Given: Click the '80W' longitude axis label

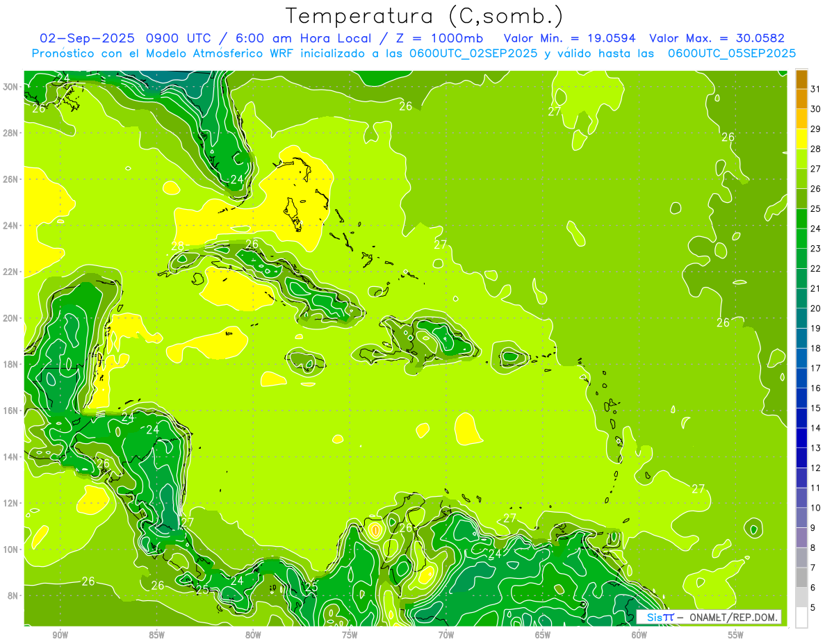Looking at the screenshot, I should pyautogui.click(x=253, y=635).
